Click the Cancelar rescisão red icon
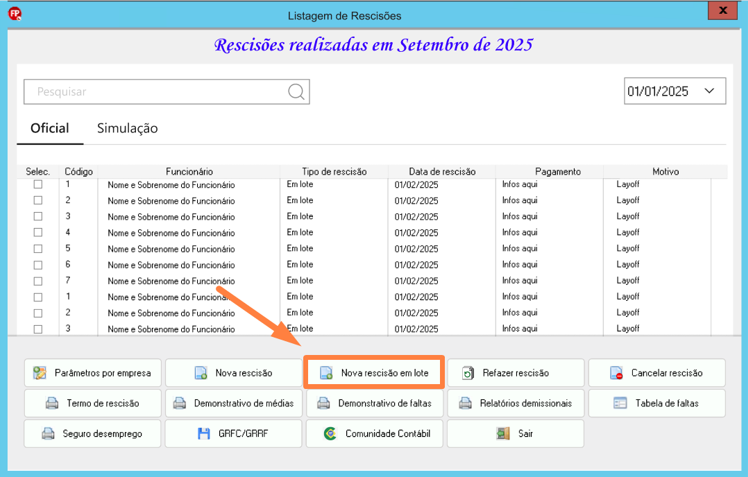Image resolution: width=748 pixels, height=477 pixels. point(616,373)
